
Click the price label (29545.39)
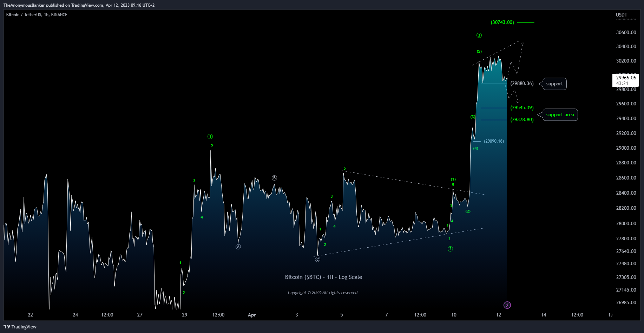(x=522, y=107)
